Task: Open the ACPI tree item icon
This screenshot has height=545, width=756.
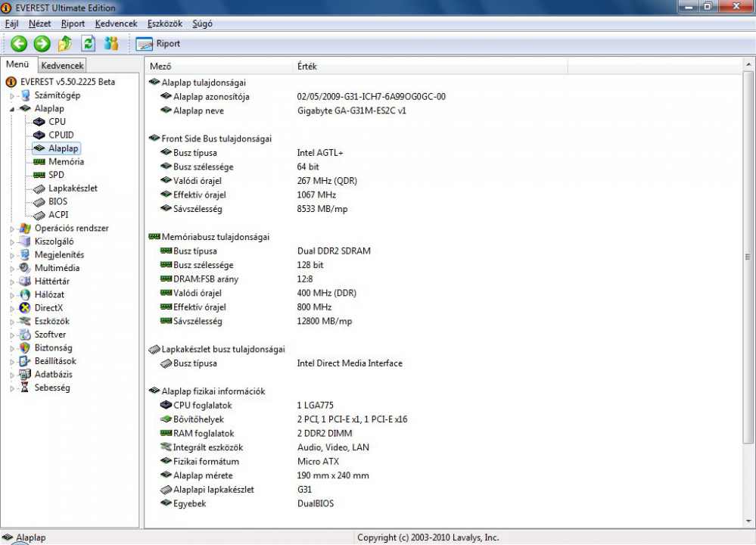Action: click(x=39, y=215)
